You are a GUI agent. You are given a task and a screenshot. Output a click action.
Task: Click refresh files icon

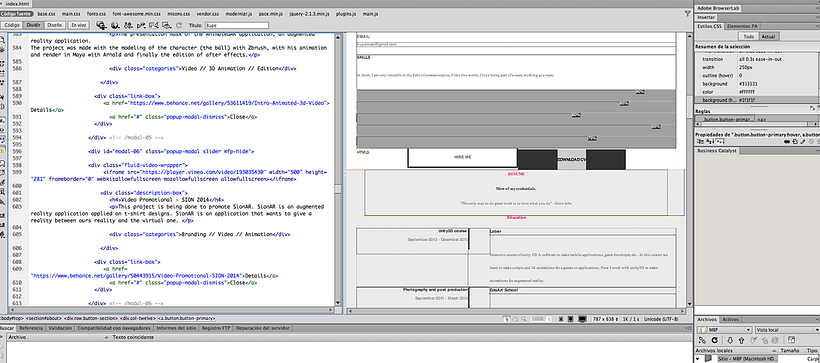click(714, 340)
